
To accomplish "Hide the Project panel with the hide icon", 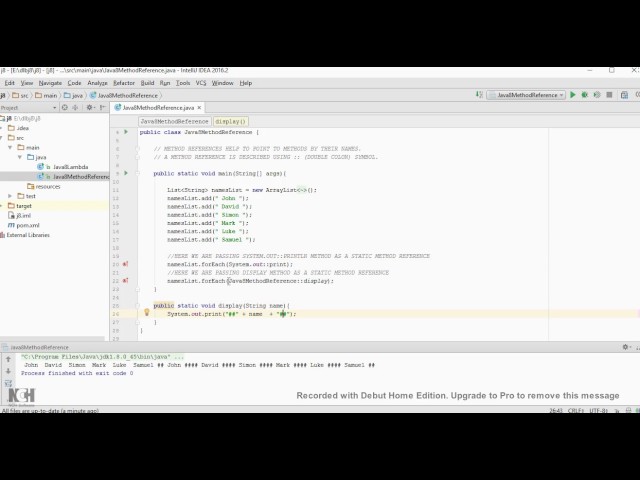I will tap(102, 107).
